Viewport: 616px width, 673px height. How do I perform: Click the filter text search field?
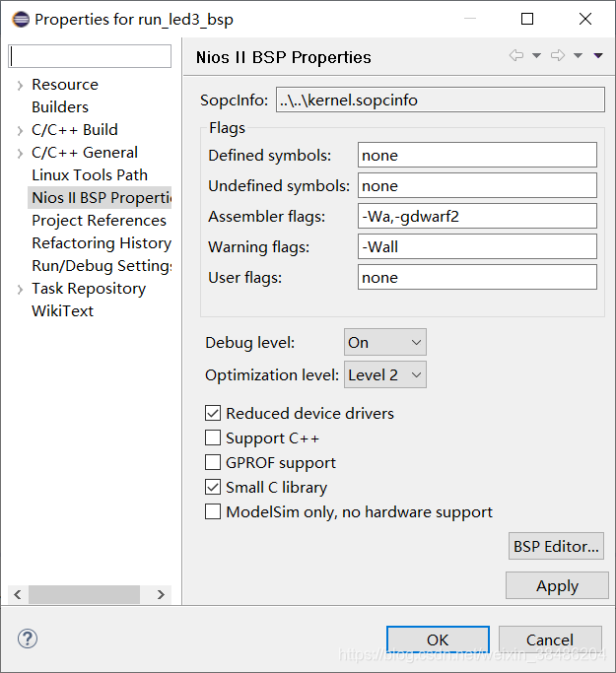click(90, 56)
